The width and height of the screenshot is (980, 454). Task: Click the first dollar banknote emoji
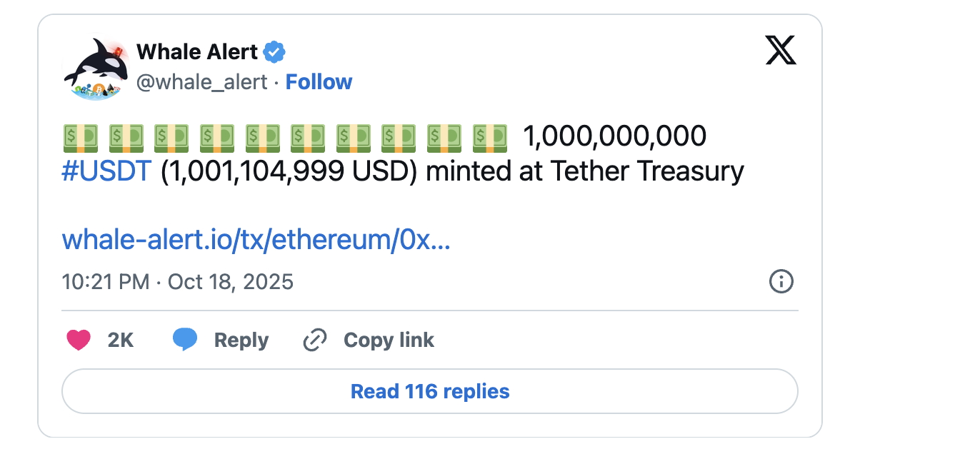coord(80,136)
